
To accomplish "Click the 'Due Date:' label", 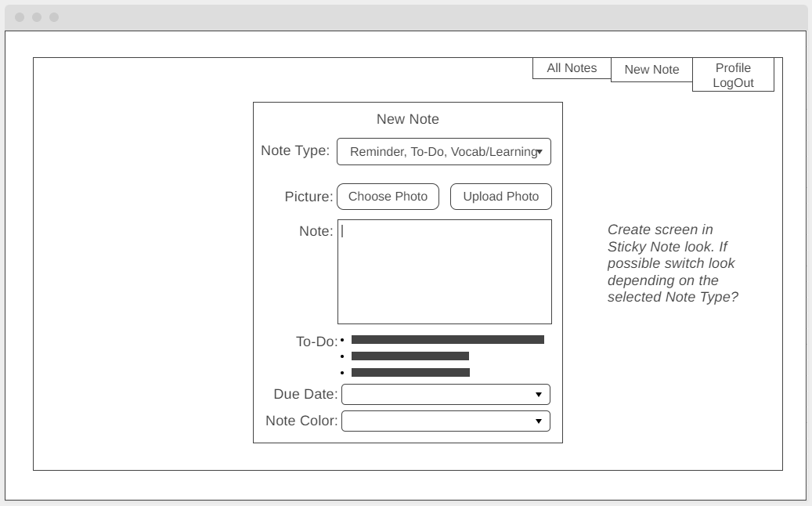I will click(x=305, y=394).
